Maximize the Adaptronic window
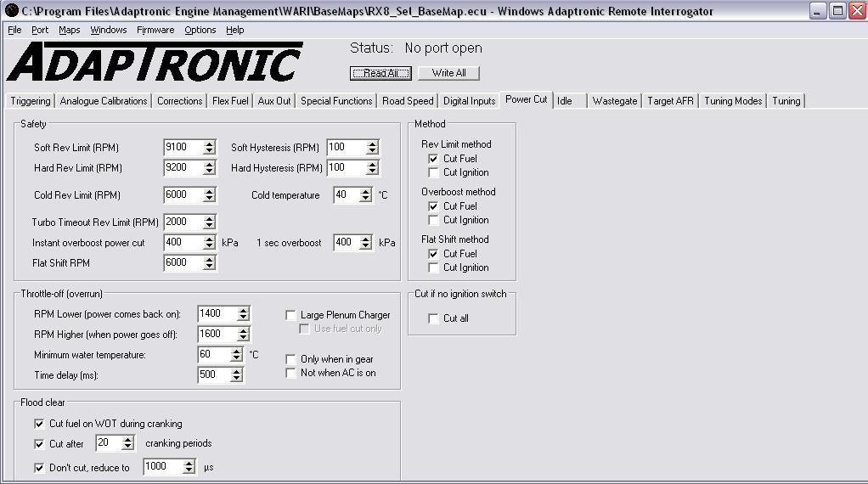The width and height of the screenshot is (868, 484). tap(837, 10)
